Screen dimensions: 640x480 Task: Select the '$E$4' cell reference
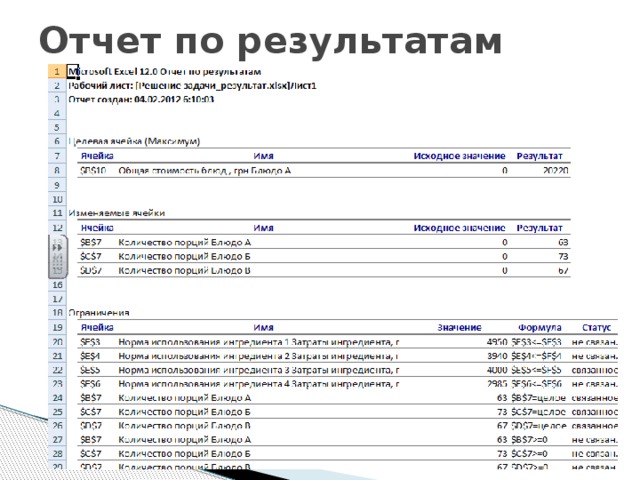pyautogui.click(x=90, y=356)
